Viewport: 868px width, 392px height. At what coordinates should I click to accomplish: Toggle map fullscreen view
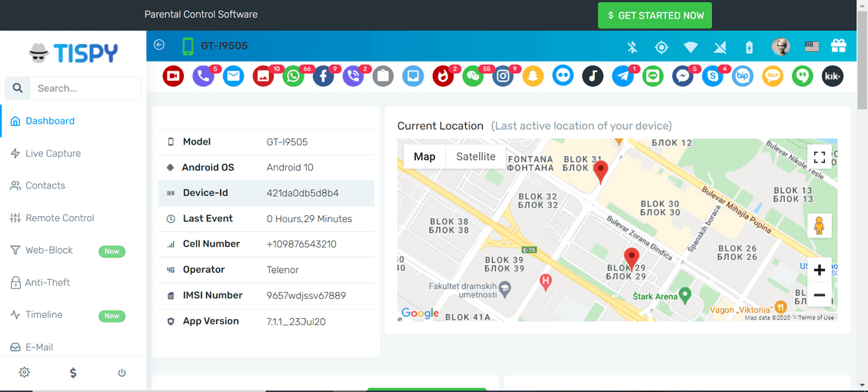pos(820,156)
